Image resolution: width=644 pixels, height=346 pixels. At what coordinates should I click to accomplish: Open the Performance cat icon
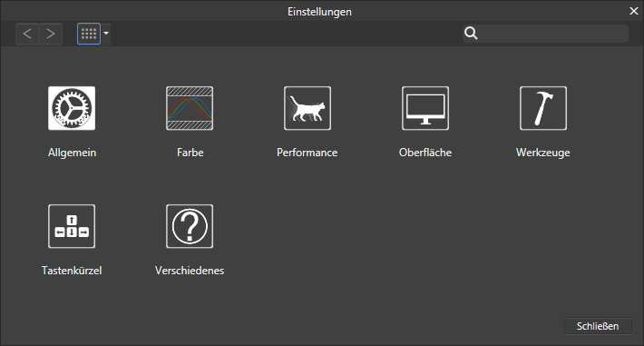tap(307, 108)
